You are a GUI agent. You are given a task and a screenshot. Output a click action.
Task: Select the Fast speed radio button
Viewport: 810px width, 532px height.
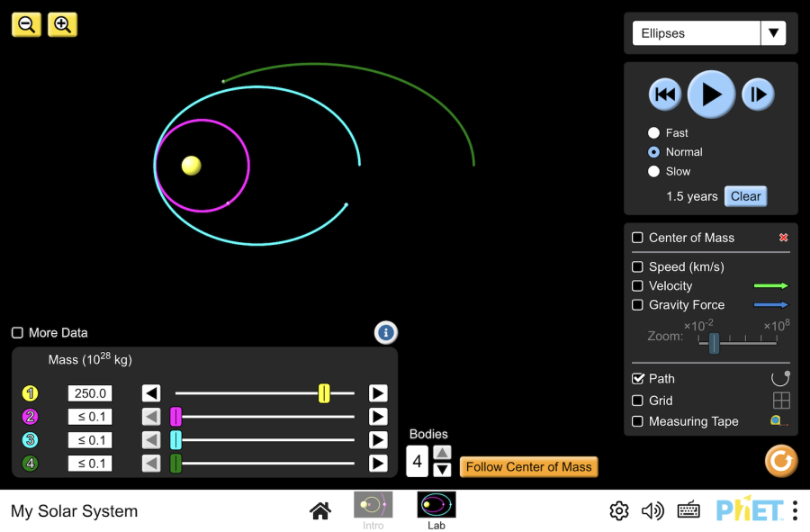pyautogui.click(x=653, y=132)
